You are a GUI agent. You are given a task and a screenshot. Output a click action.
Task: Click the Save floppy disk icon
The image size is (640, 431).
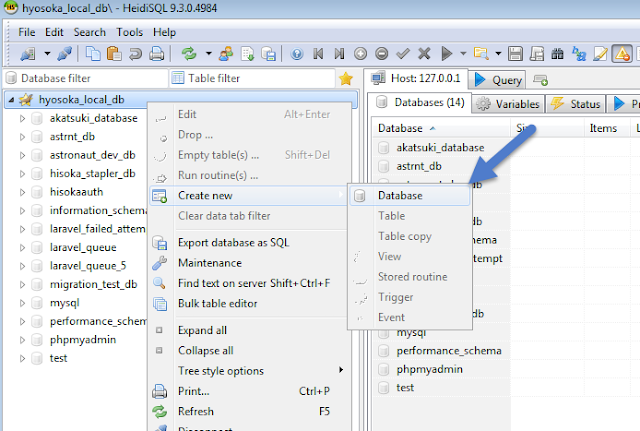click(516, 54)
